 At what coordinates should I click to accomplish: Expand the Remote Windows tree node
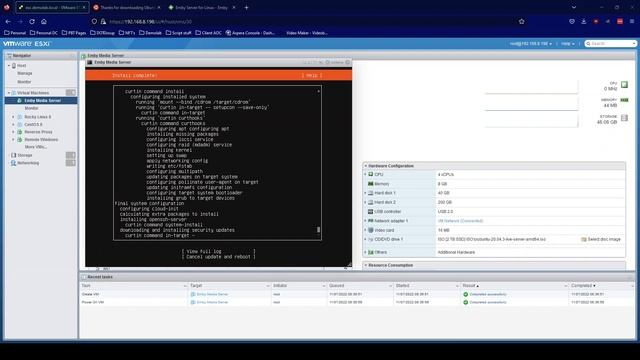coord(13,140)
